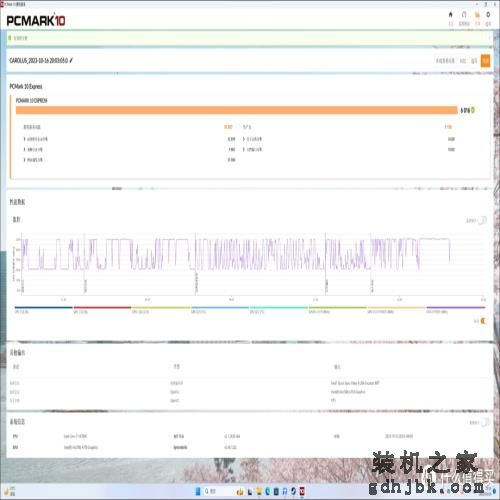Click the save button left of the orange button
500x500 pixels.
click(x=474, y=61)
